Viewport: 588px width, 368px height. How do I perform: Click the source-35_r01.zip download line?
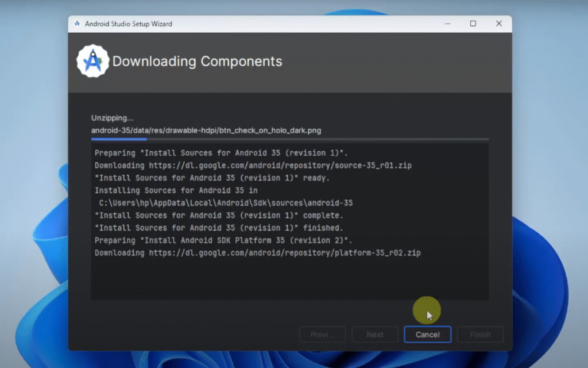pyautogui.click(x=253, y=165)
